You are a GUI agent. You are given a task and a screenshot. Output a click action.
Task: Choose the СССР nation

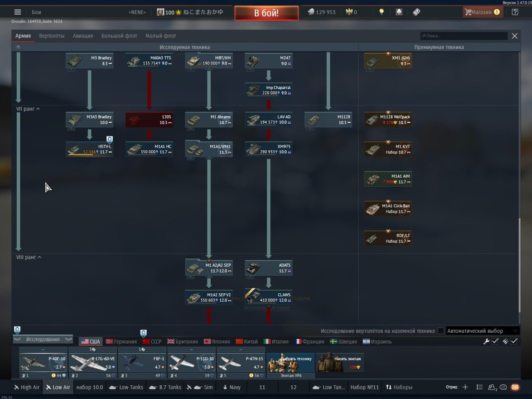pyautogui.click(x=152, y=342)
